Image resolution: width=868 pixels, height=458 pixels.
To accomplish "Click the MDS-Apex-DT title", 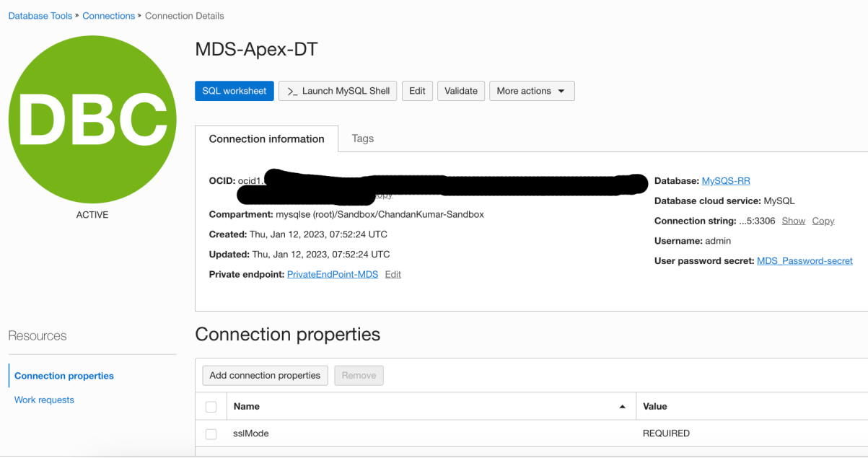I will tap(256, 50).
